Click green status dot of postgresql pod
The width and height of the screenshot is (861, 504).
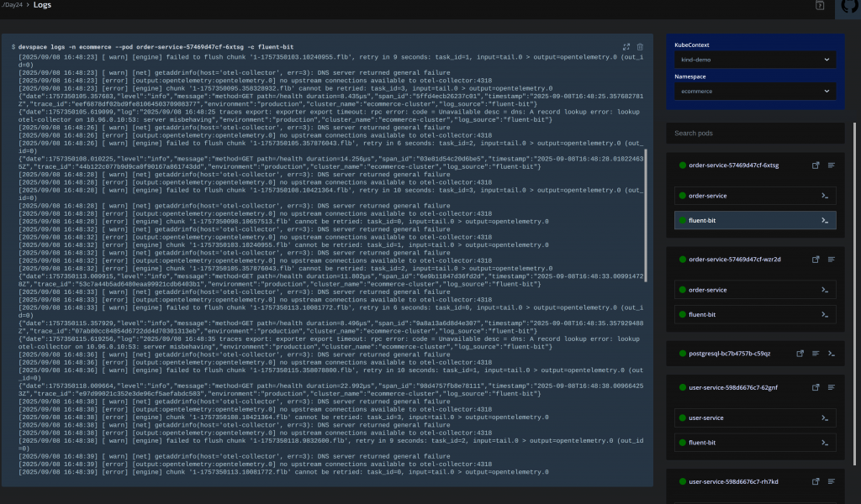point(683,354)
